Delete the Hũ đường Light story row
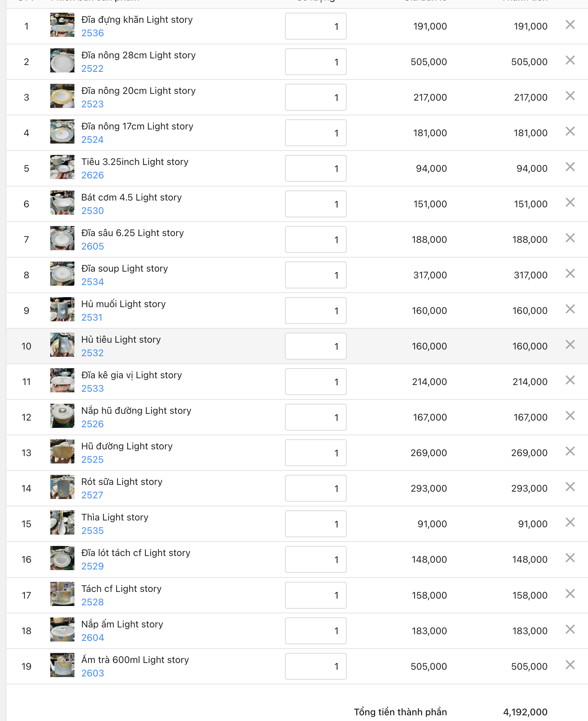The image size is (588, 721). coord(570,451)
